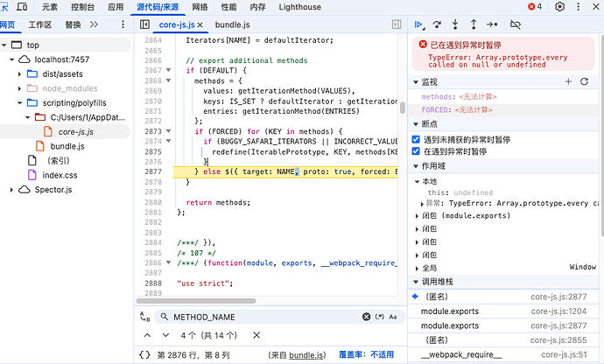Viewport: 604px width, 364px height.
Task: Follow the bundle.js source link
Action: tap(307, 354)
